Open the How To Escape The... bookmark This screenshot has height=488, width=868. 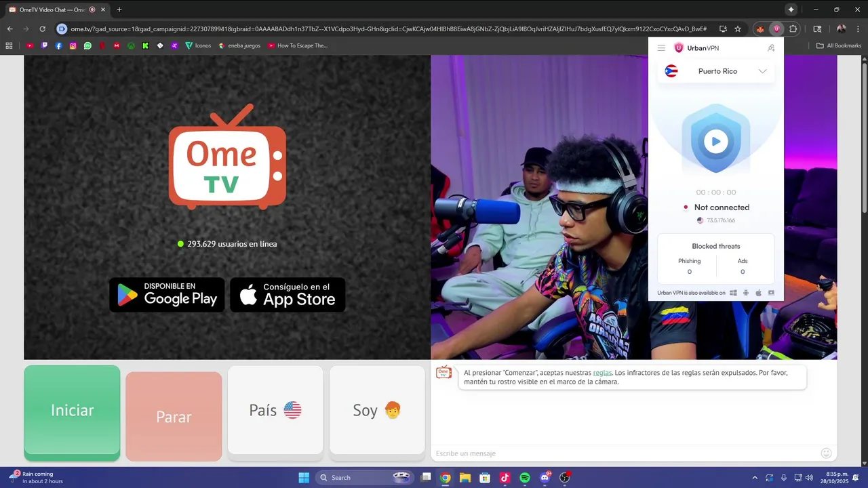tap(298, 45)
